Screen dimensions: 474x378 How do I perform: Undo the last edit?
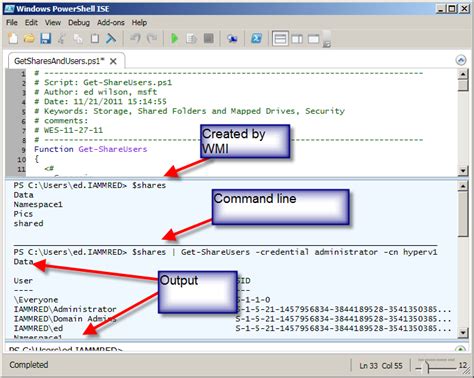pyautogui.click(x=135, y=39)
